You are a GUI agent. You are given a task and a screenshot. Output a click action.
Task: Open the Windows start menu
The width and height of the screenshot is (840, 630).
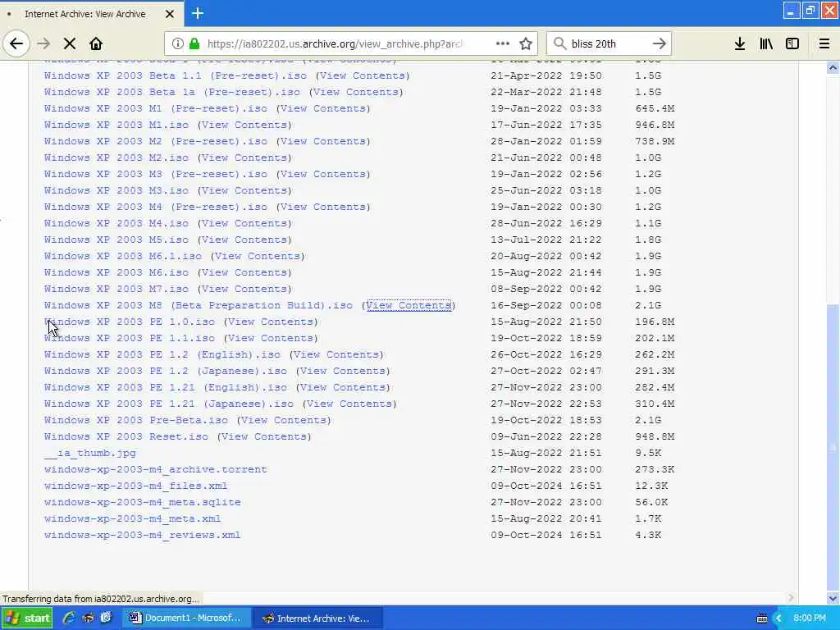[x=27, y=618]
